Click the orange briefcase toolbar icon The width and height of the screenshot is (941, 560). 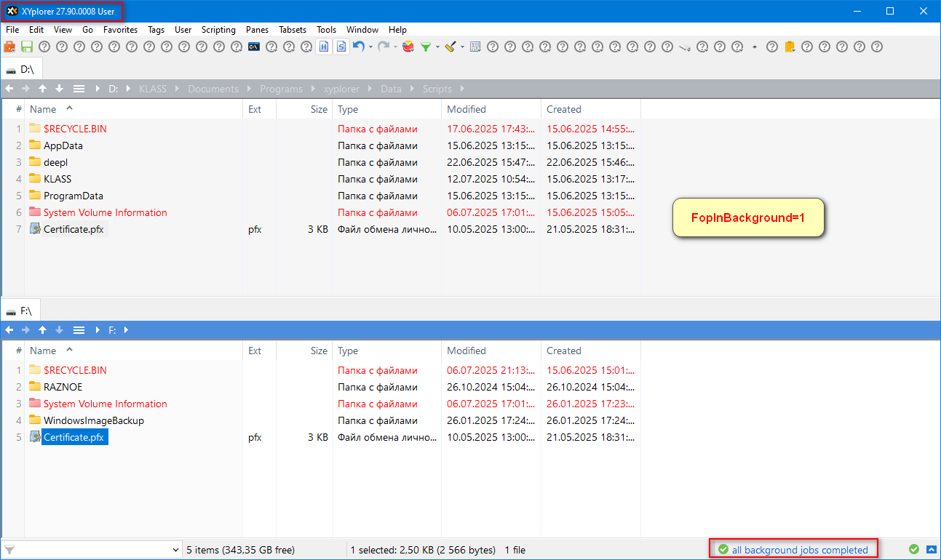(x=9, y=47)
